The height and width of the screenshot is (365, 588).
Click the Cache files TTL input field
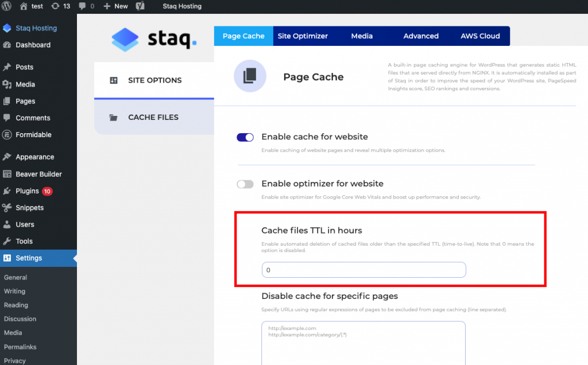click(x=363, y=269)
